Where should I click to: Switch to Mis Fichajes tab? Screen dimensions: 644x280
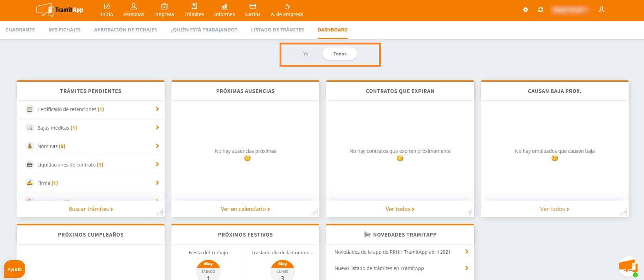[64, 30]
